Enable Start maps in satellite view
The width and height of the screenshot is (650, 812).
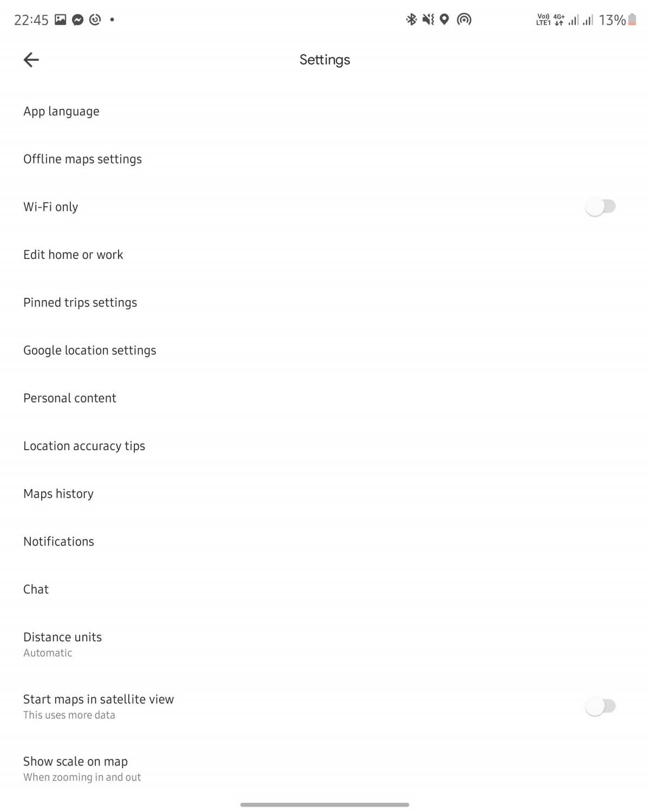click(x=600, y=706)
